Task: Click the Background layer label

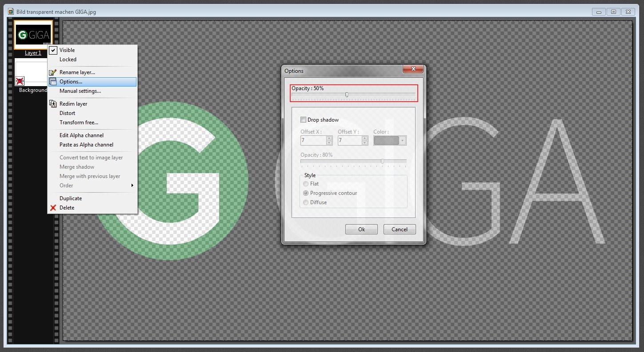Action: coord(33,90)
